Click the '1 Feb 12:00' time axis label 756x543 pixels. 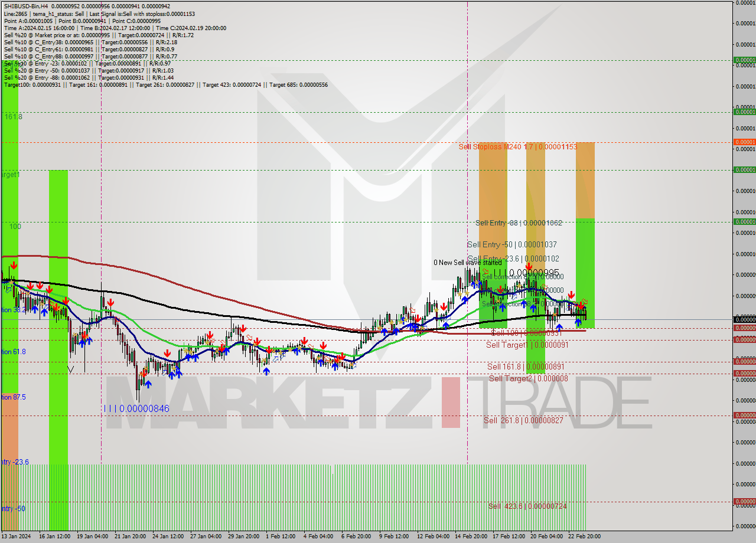(281, 537)
